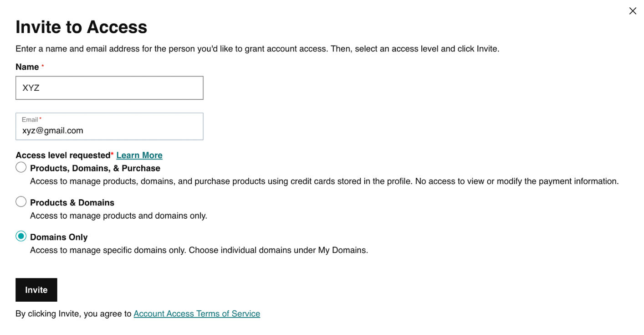
Task: Click the "Domains Only" bold label text
Action: coord(59,237)
